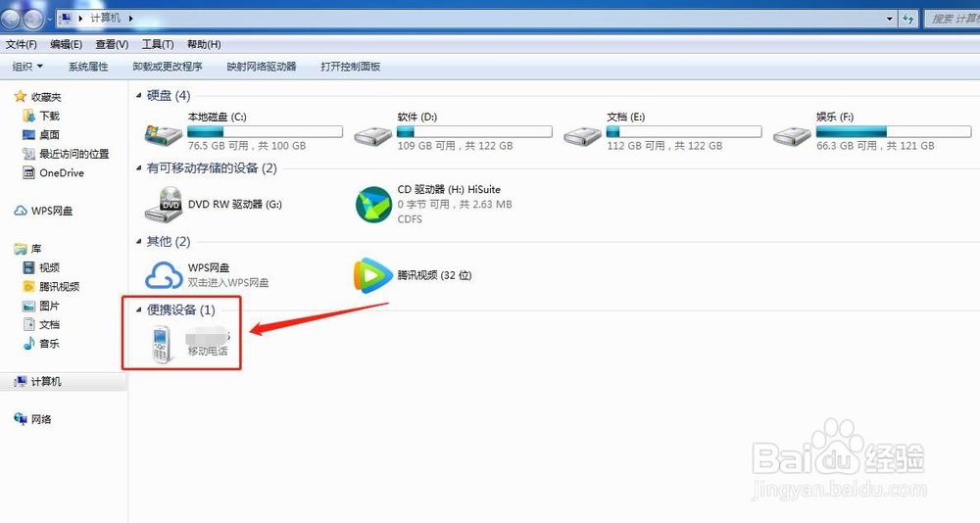Click 映射网络驱动器 toolbar button

click(262, 67)
